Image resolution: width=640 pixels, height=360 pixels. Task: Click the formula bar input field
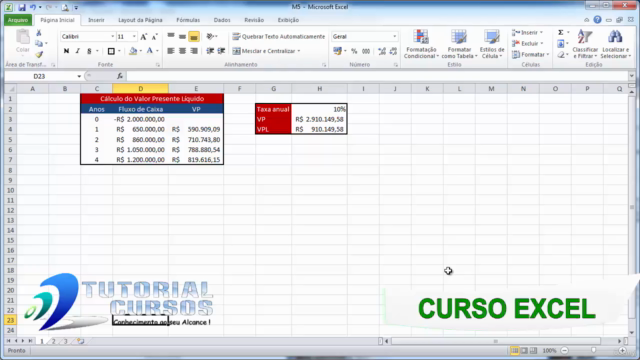point(378,76)
